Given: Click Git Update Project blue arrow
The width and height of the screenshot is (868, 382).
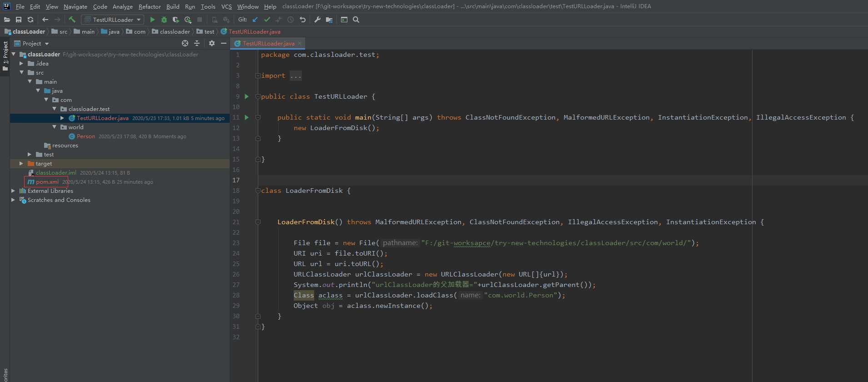Looking at the screenshot, I should [255, 20].
